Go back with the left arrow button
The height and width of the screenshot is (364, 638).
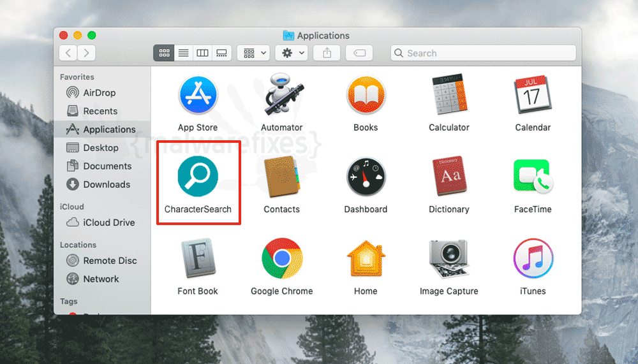click(68, 53)
